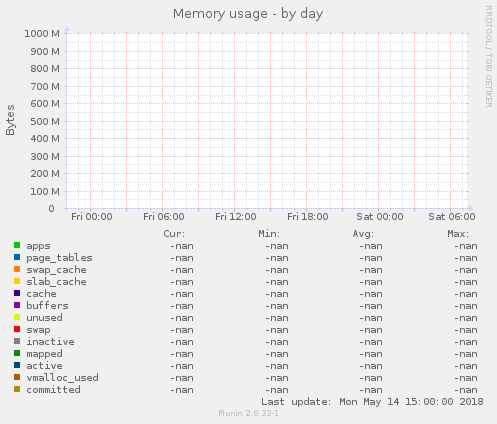Click the 'swap' legend label

click(38, 330)
